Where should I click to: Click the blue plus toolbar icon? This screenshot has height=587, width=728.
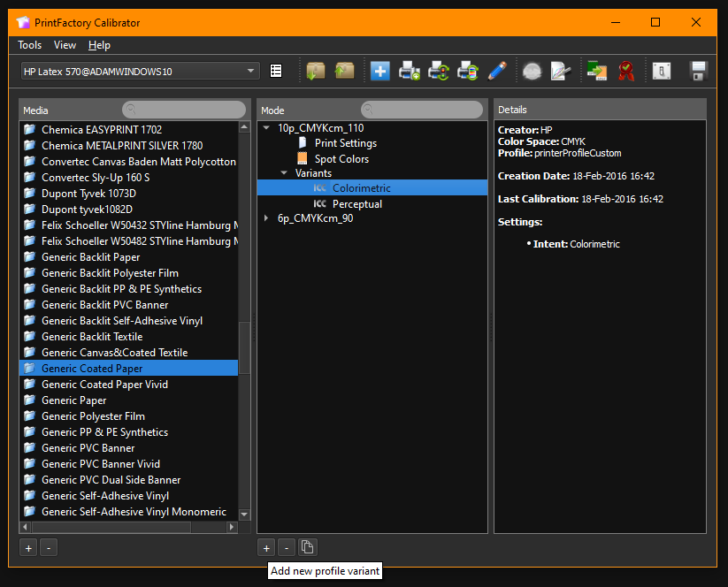click(x=380, y=71)
